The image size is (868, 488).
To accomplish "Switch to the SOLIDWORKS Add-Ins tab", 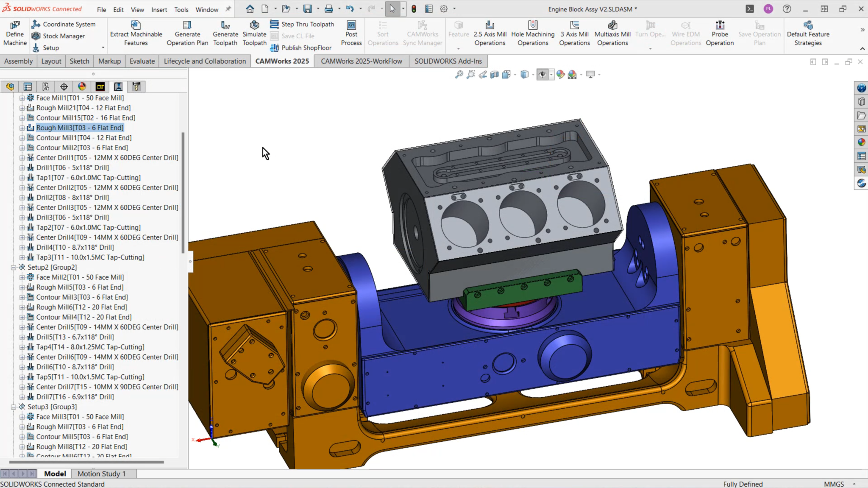I will pyautogui.click(x=448, y=61).
